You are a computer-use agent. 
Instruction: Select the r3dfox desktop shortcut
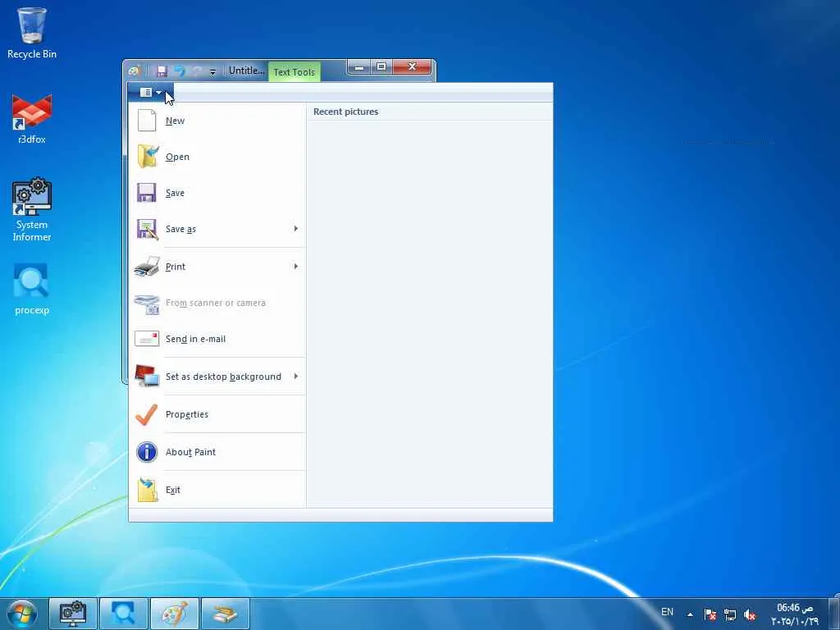[x=32, y=118]
